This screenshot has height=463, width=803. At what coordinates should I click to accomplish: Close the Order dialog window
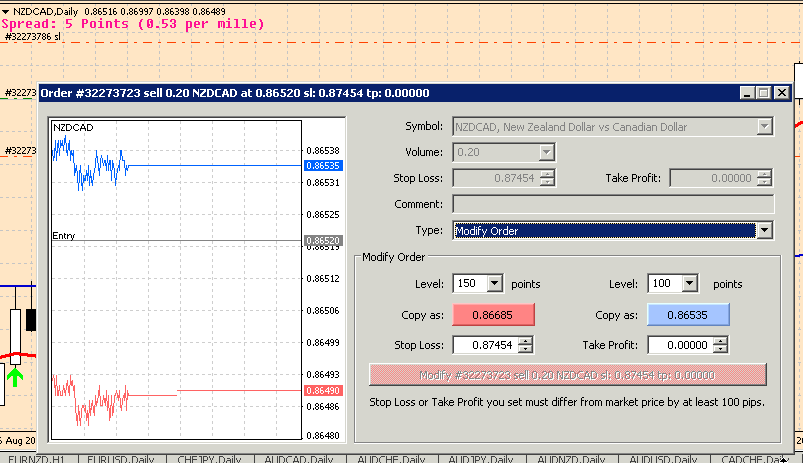781,93
